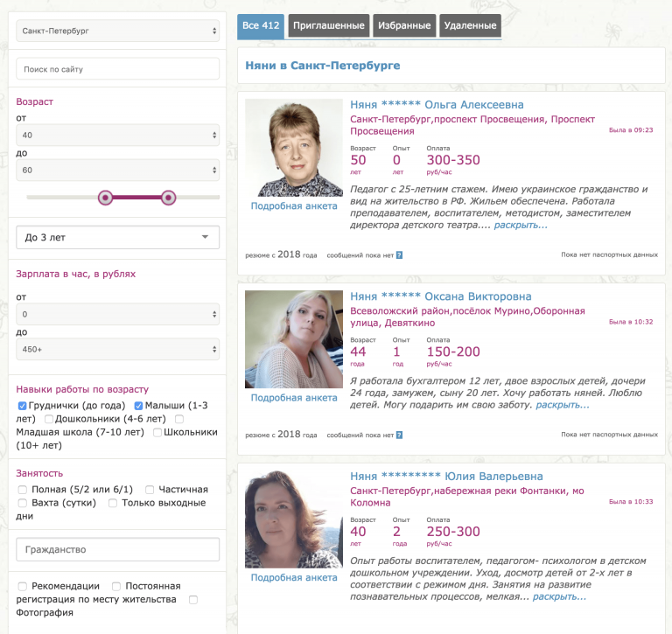Open the Удаленные tab
Image resolution: width=672 pixels, height=634 pixels.
point(470,25)
